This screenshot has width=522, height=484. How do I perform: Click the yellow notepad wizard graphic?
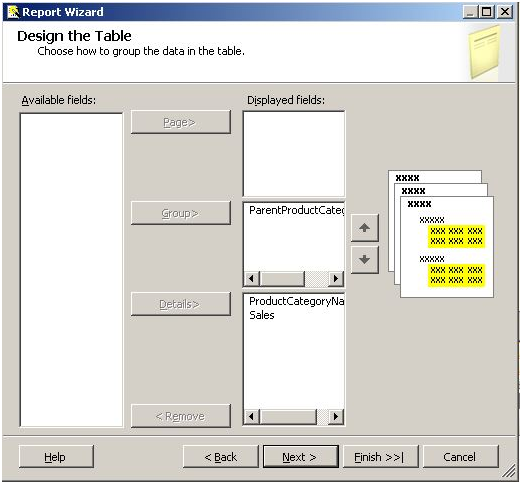[x=484, y=53]
